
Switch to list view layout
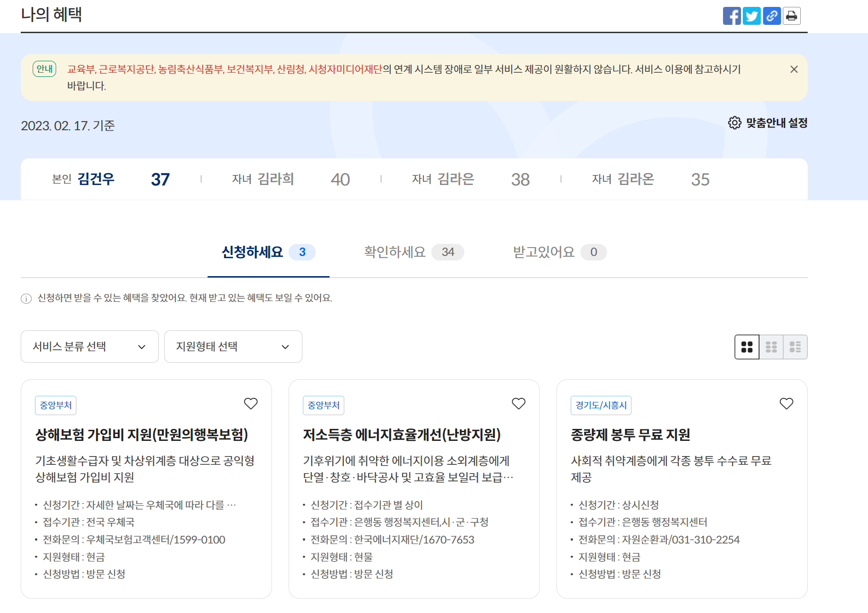(771, 347)
